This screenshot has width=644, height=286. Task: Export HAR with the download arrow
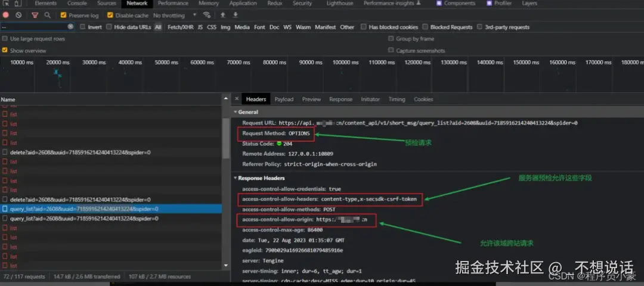236,15
